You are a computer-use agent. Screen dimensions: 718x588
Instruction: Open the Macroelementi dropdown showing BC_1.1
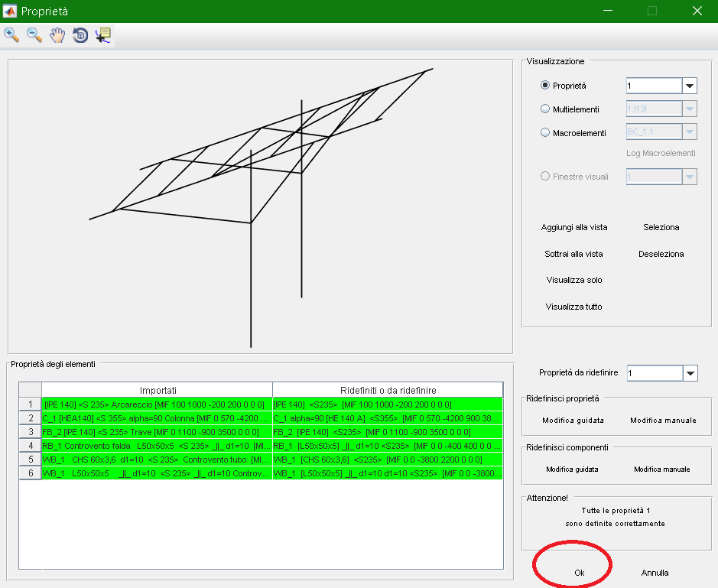click(x=690, y=132)
